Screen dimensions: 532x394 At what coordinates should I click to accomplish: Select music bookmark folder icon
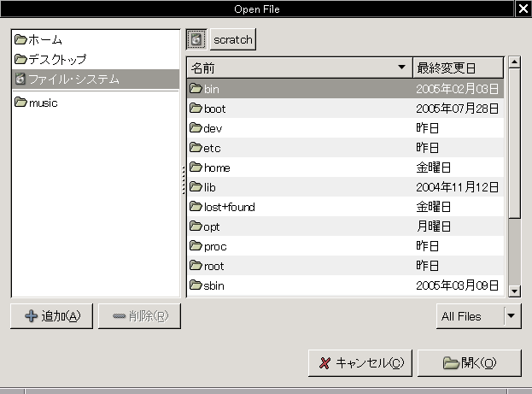pyautogui.click(x=20, y=102)
